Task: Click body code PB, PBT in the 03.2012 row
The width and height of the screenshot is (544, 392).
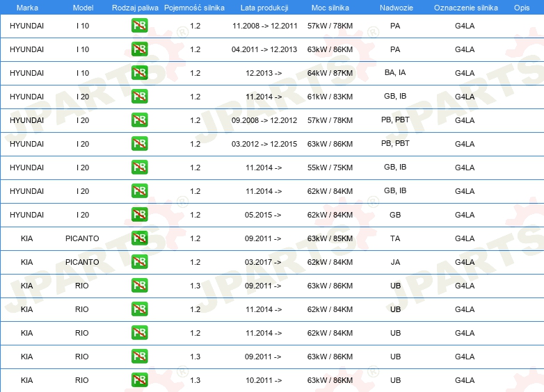Action: tap(395, 143)
